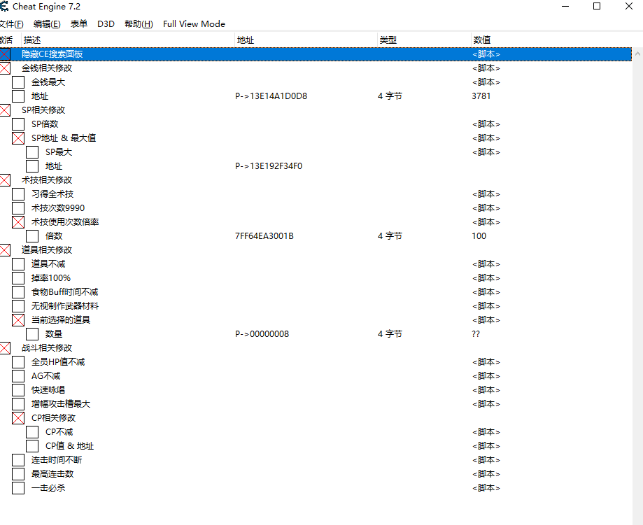Select the 隐藏CE搜索面板 row description
The image size is (643, 525).
pos(52,54)
